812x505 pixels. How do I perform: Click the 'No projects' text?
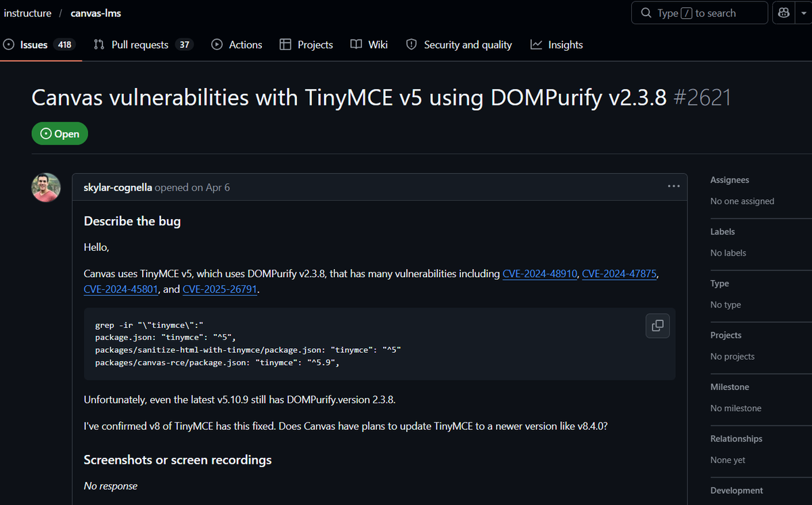pyautogui.click(x=732, y=356)
